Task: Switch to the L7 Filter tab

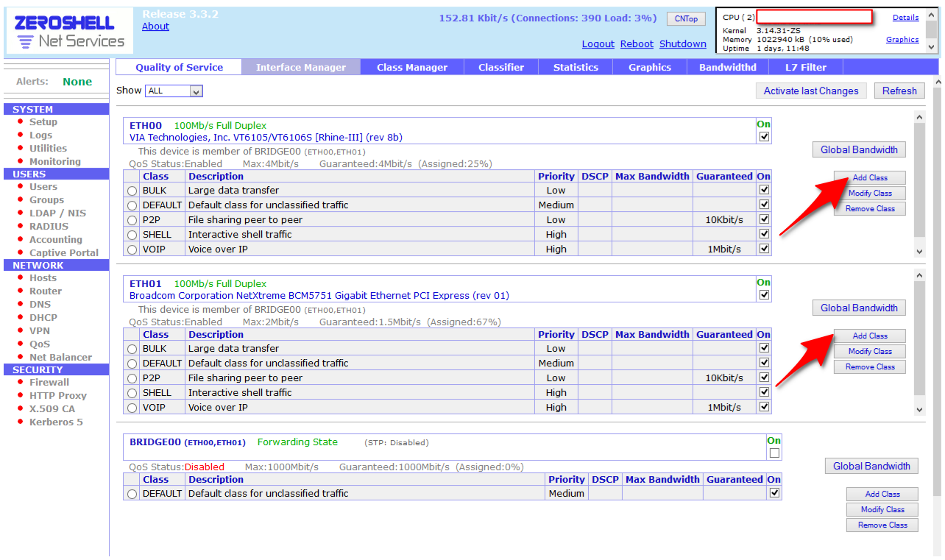Action: [806, 67]
